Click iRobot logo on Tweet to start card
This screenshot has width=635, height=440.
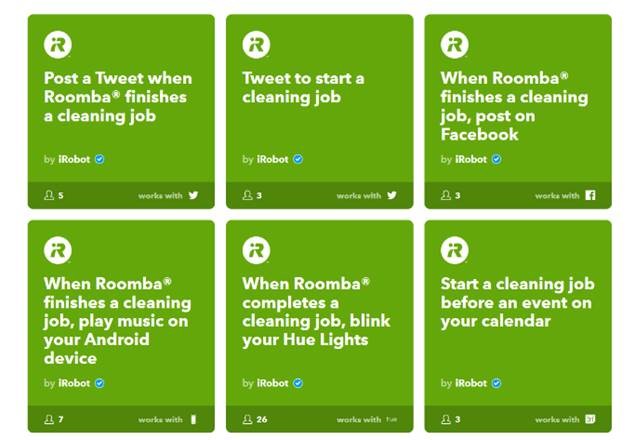(256, 45)
